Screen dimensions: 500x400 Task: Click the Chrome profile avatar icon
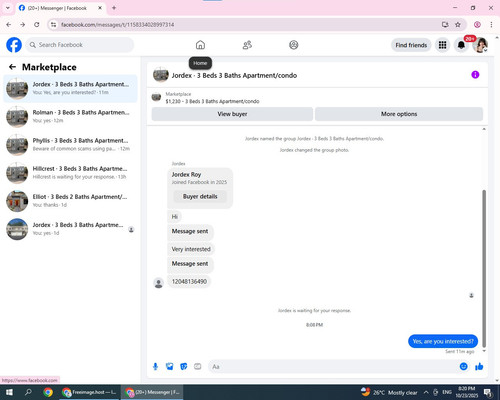tap(477, 25)
